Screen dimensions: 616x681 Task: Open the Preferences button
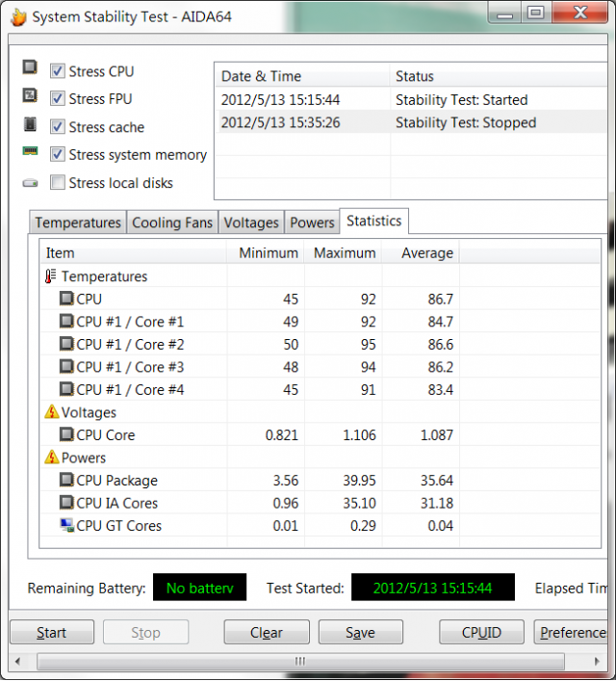(571, 632)
